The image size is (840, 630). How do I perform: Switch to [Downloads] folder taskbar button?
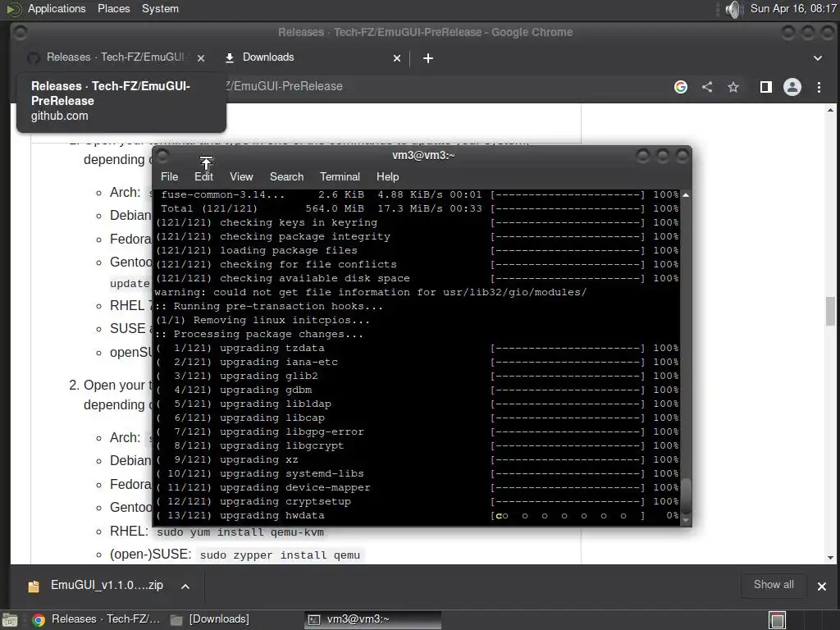210,619
